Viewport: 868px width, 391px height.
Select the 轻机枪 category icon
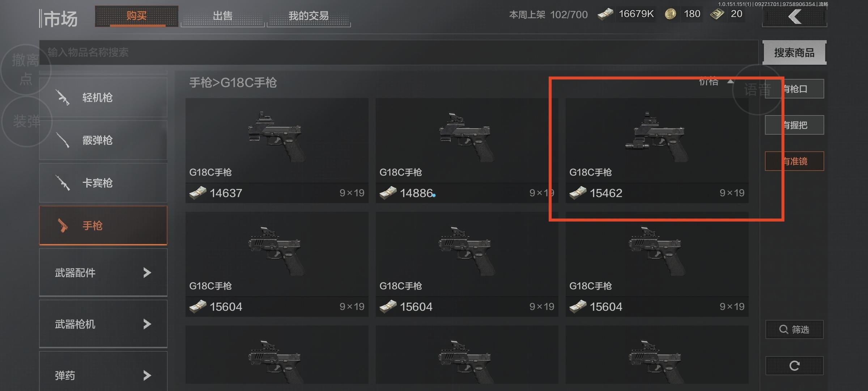tap(63, 97)
